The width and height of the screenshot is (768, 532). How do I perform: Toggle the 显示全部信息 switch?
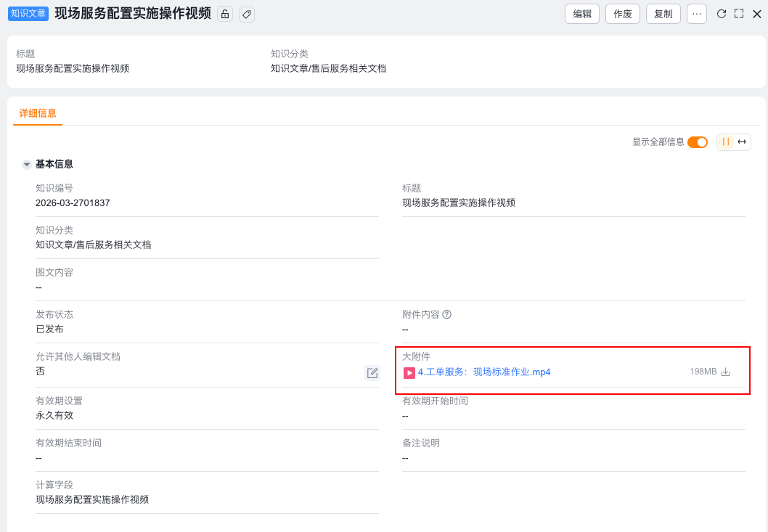[x=698, y=142]
